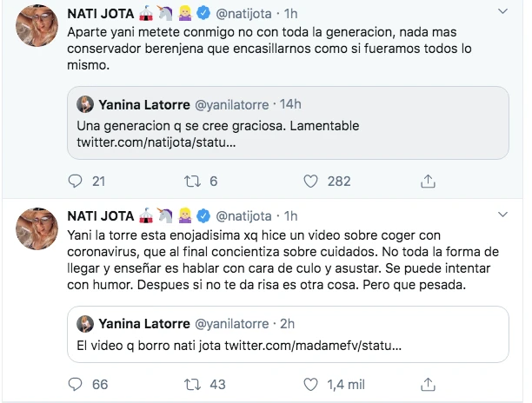
Task: Click Yanina Latorre avatar in first quoted tweet
Action: click(84, 104)
